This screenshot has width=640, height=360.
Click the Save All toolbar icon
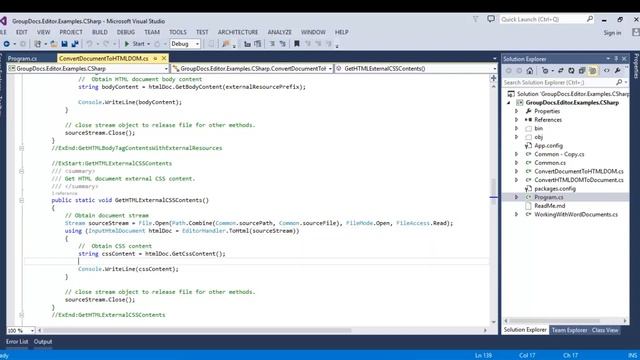coord(75,44)
